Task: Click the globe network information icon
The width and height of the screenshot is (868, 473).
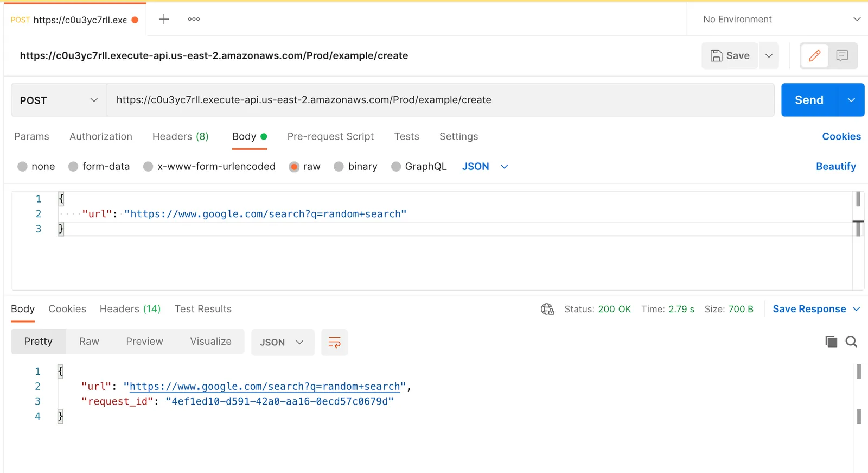Action: pyautogui.click(x=547, y=309)
